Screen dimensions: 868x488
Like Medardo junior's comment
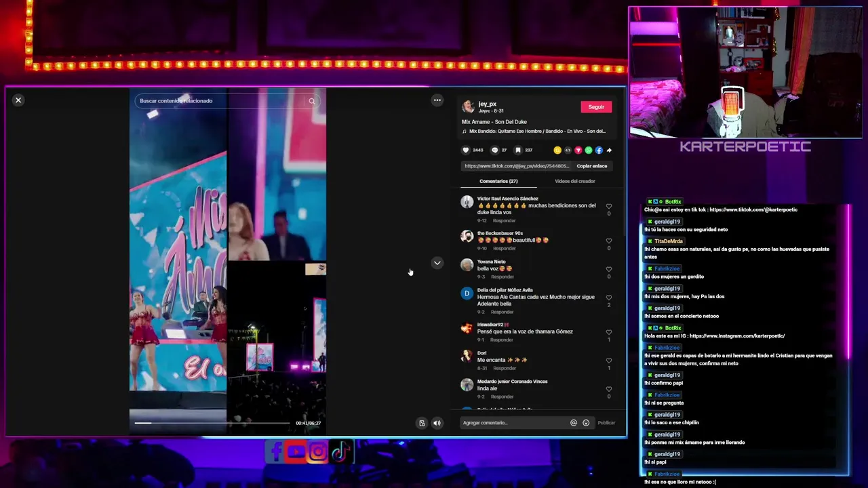tap(608, 389)
